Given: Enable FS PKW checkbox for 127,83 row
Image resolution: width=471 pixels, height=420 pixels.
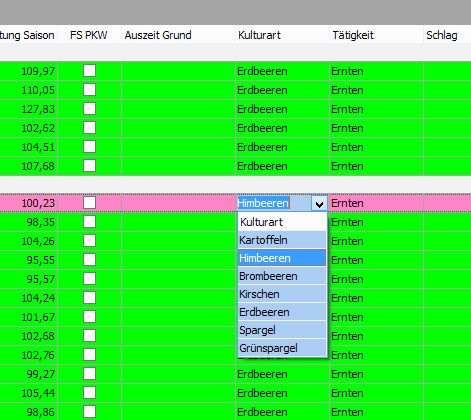Looking at the screenshot, I should click(x=89, y=109).
